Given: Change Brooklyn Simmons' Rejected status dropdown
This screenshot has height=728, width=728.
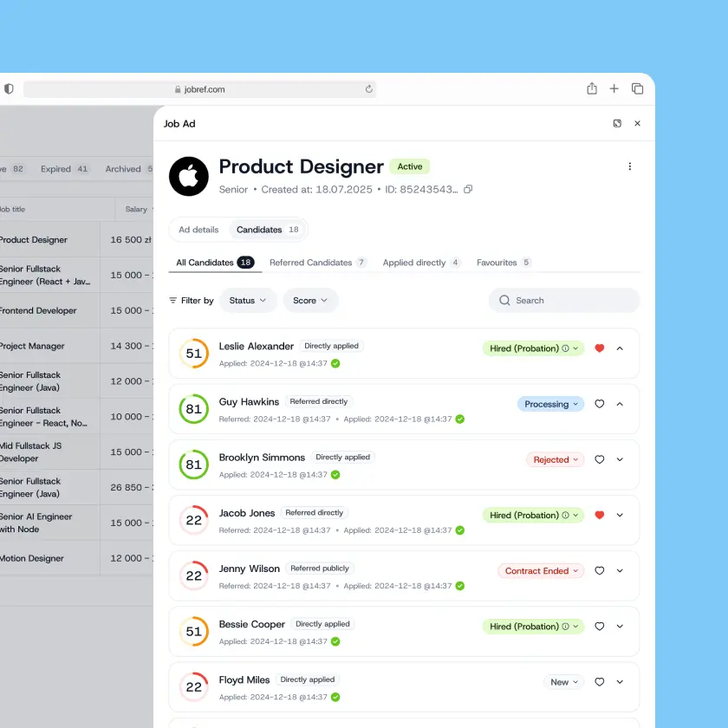Looking at the screenshot, I should 556,460.
